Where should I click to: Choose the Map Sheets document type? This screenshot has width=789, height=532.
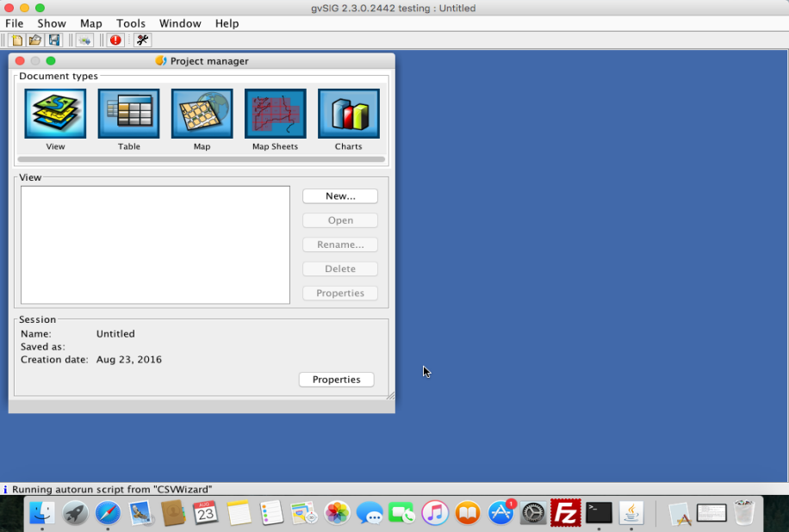(x=275, y=114)
